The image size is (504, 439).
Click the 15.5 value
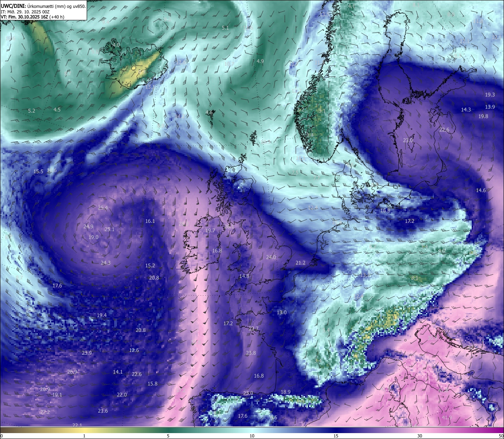(x=38, y=172)
